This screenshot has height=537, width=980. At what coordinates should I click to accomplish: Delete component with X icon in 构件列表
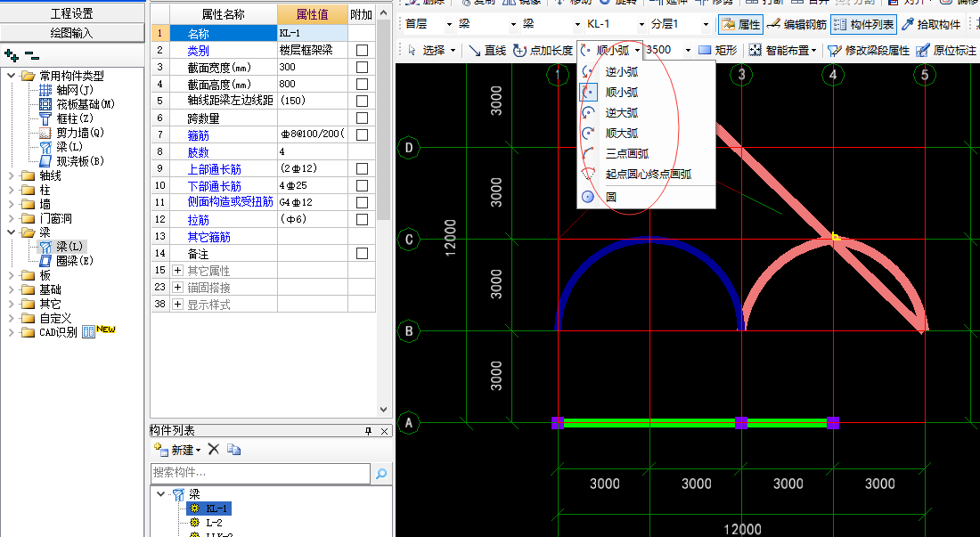[x=213, y=450]
